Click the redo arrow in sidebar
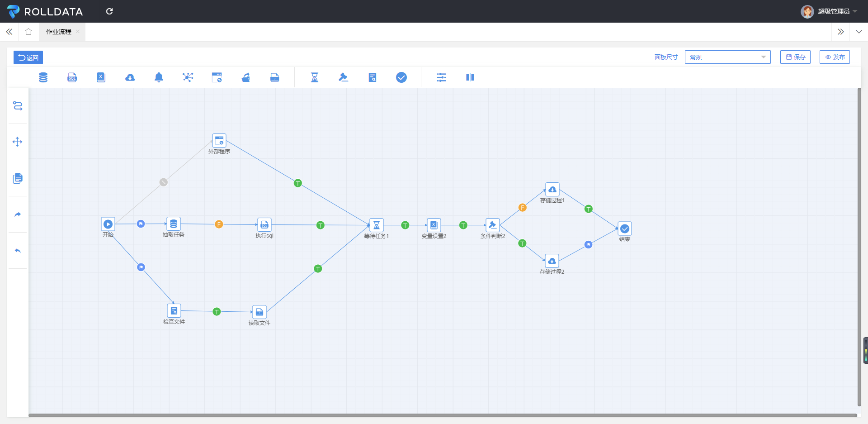Viewport: 868px width, 424px height. point(18,214)
